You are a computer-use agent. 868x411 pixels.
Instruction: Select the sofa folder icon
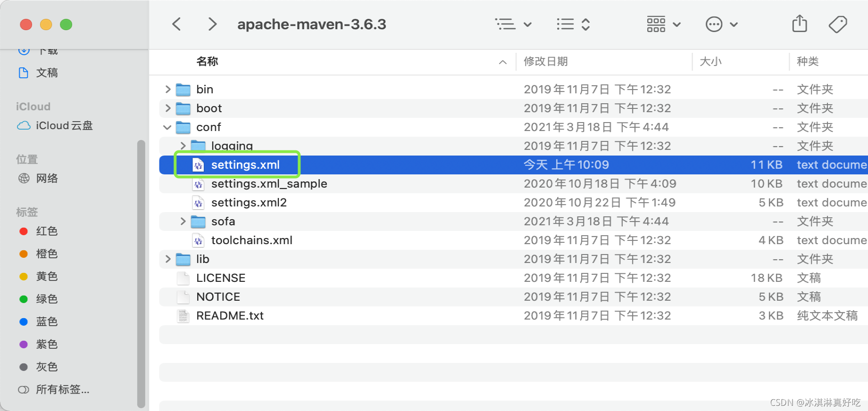[x=198, y=222]
